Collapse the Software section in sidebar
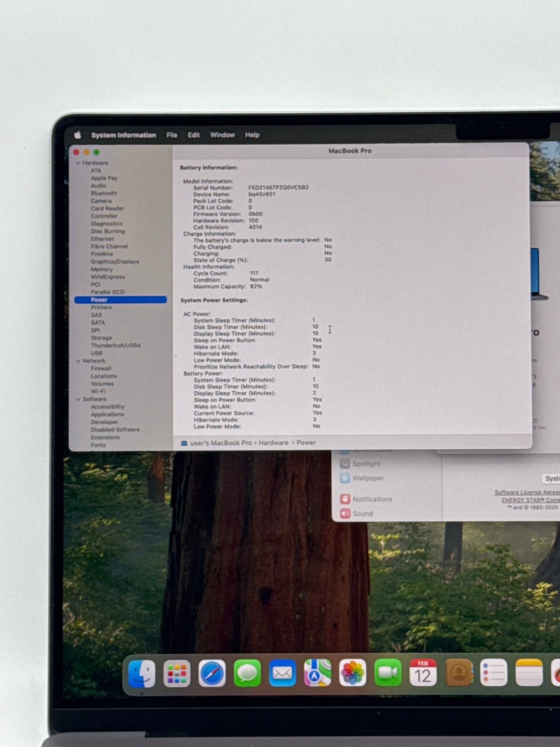 click(78, 399)
